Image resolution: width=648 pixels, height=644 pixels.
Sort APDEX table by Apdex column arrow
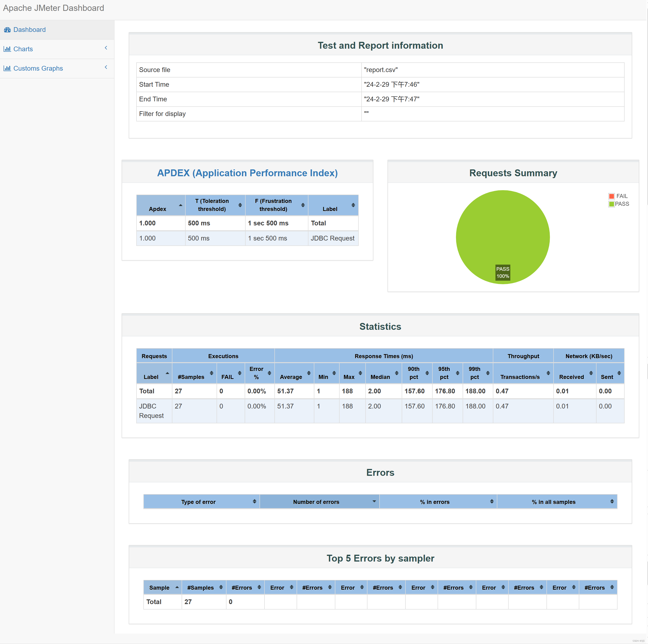(180, 205)
